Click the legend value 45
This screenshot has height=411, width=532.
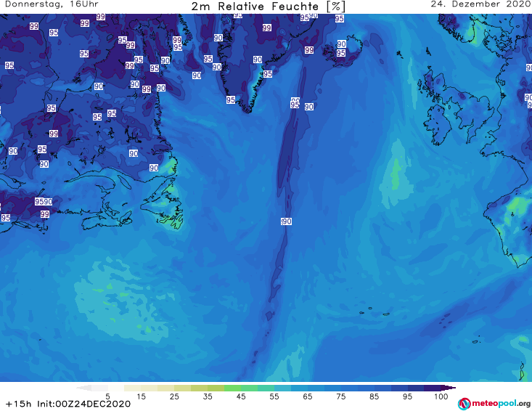(241, 396)
